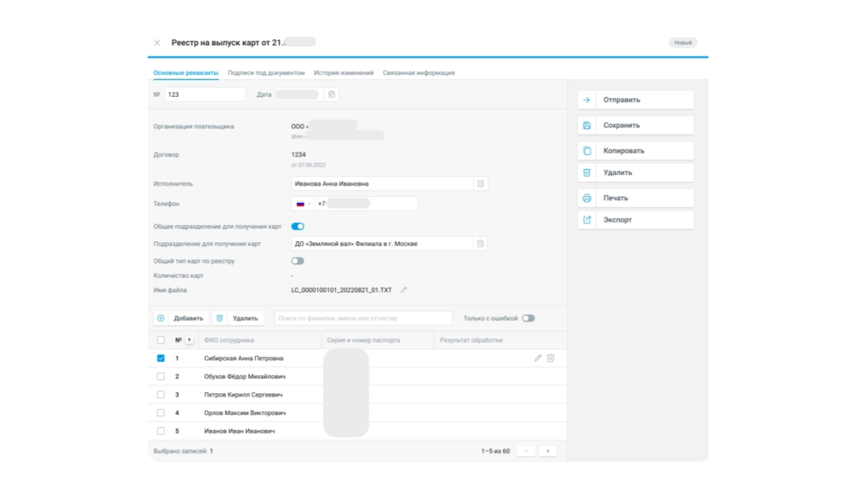Open the phone country flag dropdown
The image size is (859, 504).
[304, 204]
